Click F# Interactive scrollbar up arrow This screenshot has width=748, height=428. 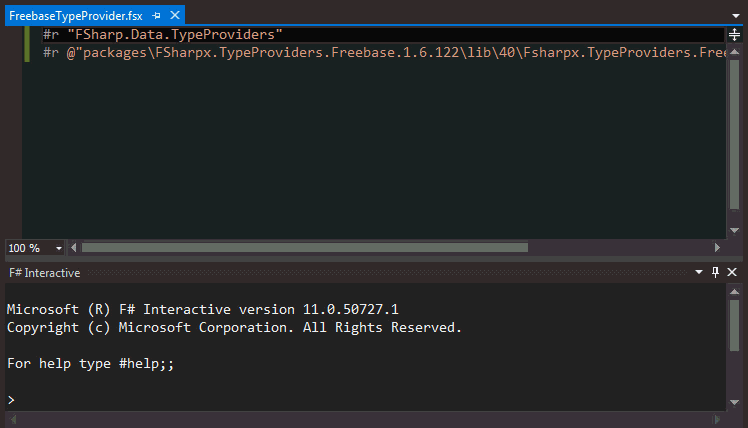click(735, 292)
